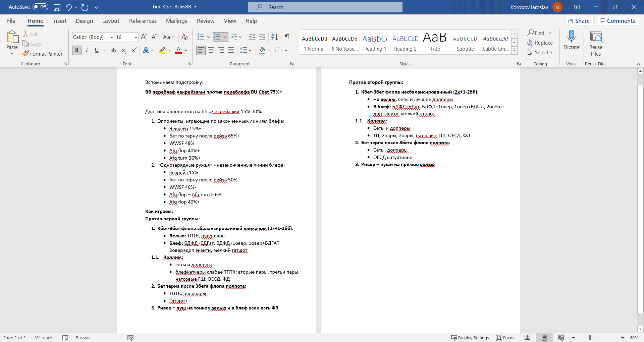Switch to Review tab
Viewport: 644px width, 342px height.
click(206, 21)
